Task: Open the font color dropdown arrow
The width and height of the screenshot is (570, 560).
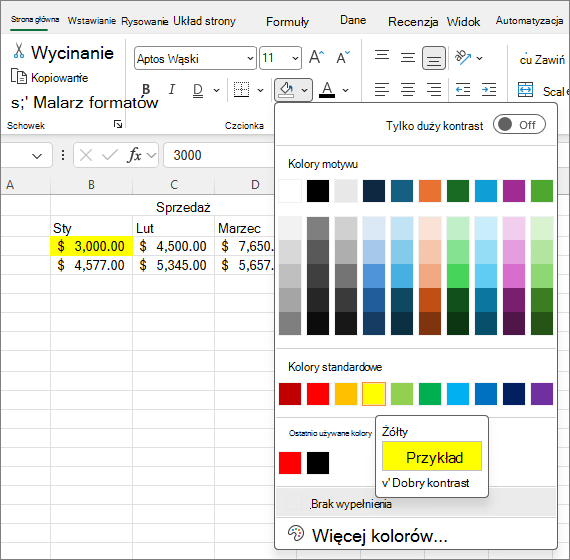Action: (345, 90)
